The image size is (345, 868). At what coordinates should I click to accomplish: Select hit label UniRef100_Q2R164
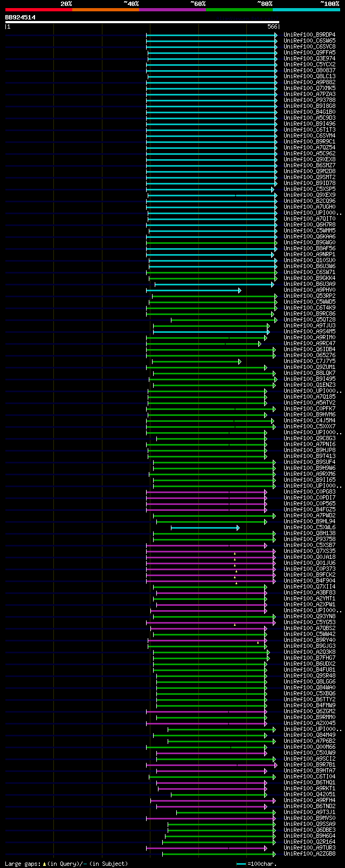coord(309,842)
